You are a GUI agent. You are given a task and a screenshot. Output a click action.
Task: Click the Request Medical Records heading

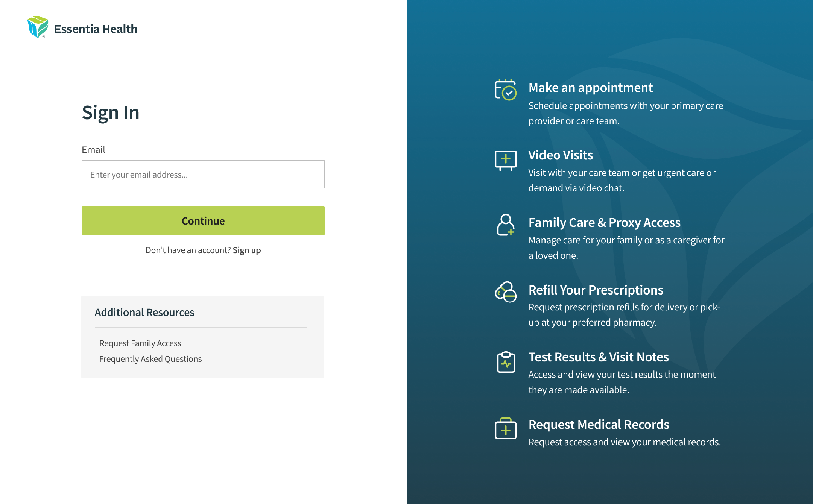599,424
